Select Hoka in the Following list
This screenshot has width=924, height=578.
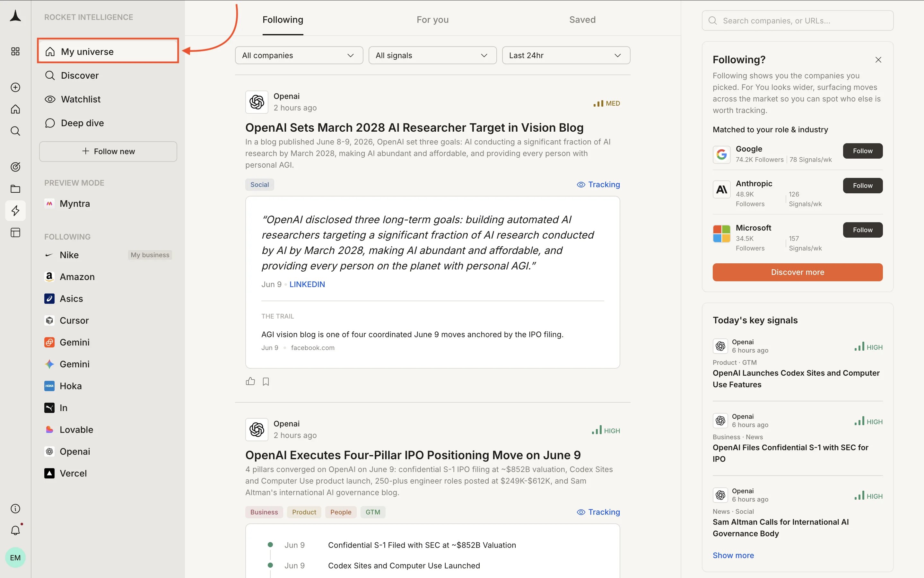coord(108,386)
